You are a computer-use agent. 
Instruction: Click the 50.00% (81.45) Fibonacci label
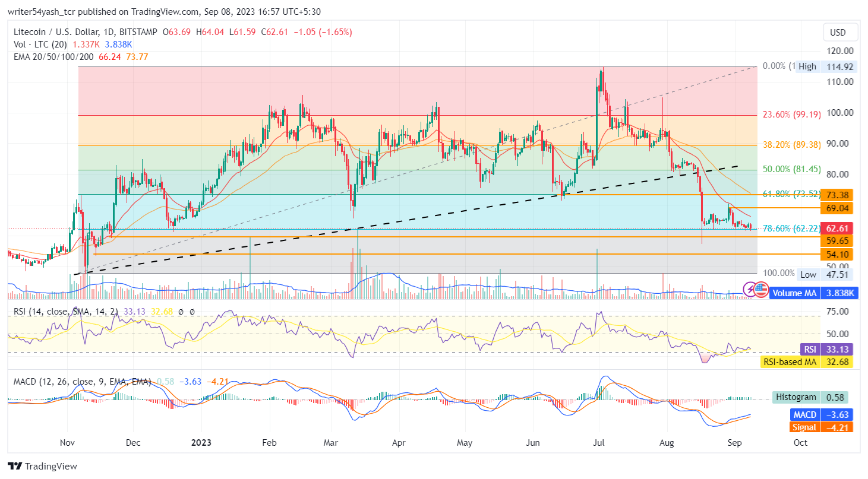click(x=791, y=169)
